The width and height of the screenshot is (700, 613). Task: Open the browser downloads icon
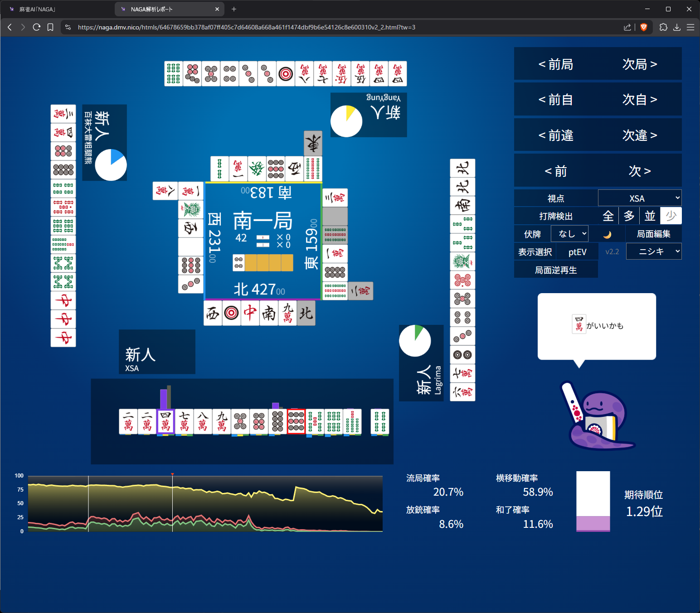click(x=677, y=27)
